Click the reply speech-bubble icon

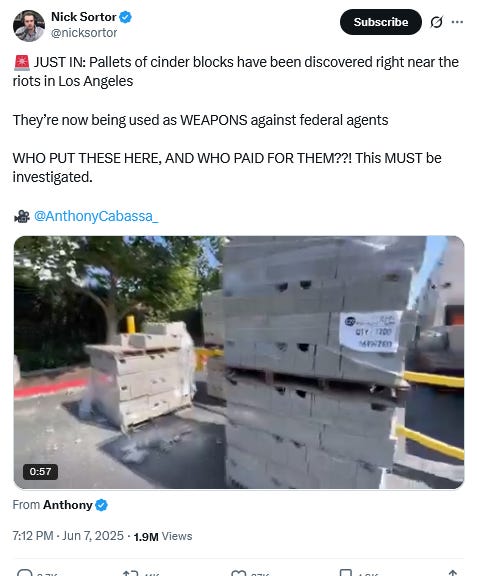coord(25,573)
